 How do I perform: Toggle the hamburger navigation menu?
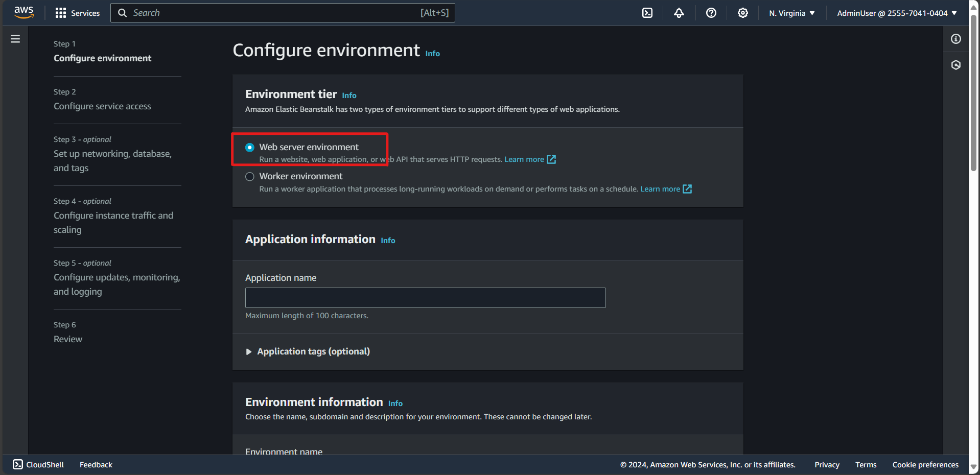15,39
